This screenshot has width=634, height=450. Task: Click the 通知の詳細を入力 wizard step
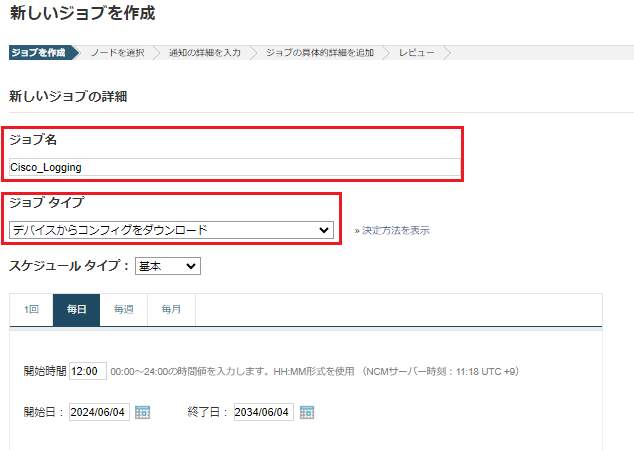(x=205, y=53)
